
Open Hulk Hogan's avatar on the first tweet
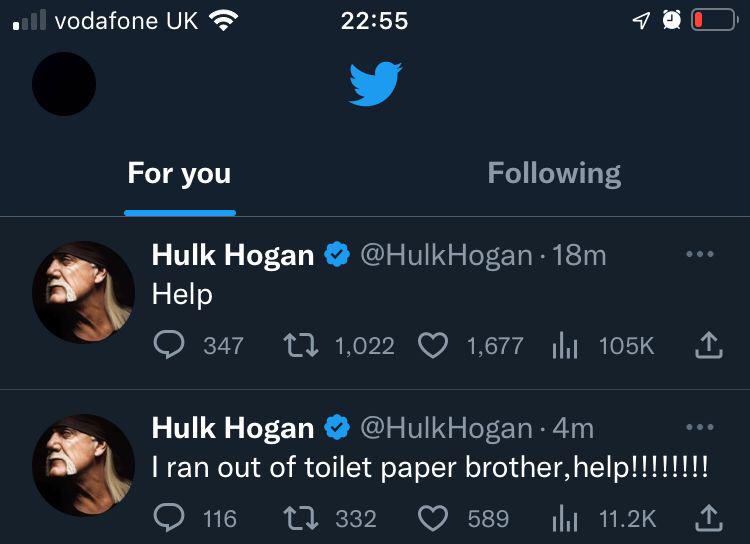pyautogui.click(x=83, y=292)
